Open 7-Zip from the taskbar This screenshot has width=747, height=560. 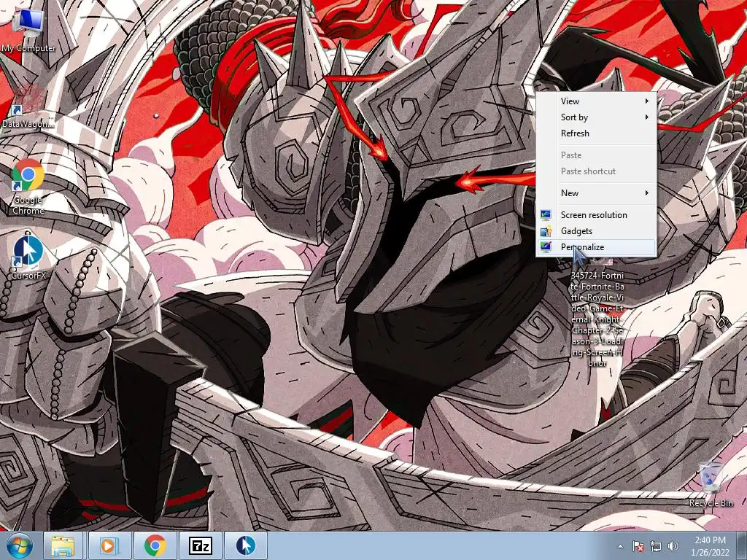coord(201,545)
